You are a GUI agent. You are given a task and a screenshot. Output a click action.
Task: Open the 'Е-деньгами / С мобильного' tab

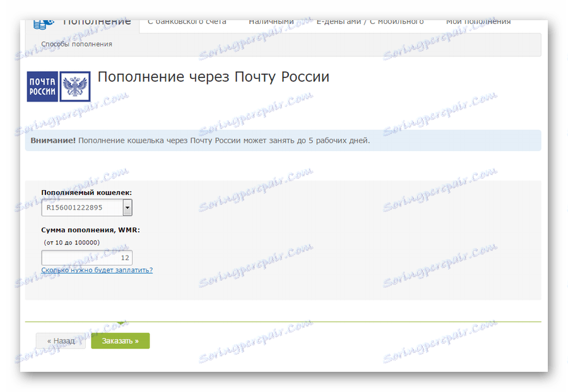click(x=370, y=23)
